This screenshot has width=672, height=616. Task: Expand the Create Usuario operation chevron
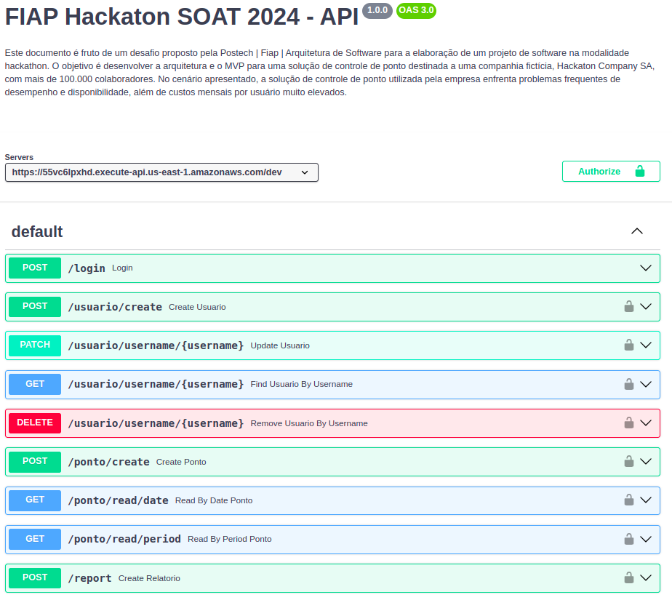(645, 306)
